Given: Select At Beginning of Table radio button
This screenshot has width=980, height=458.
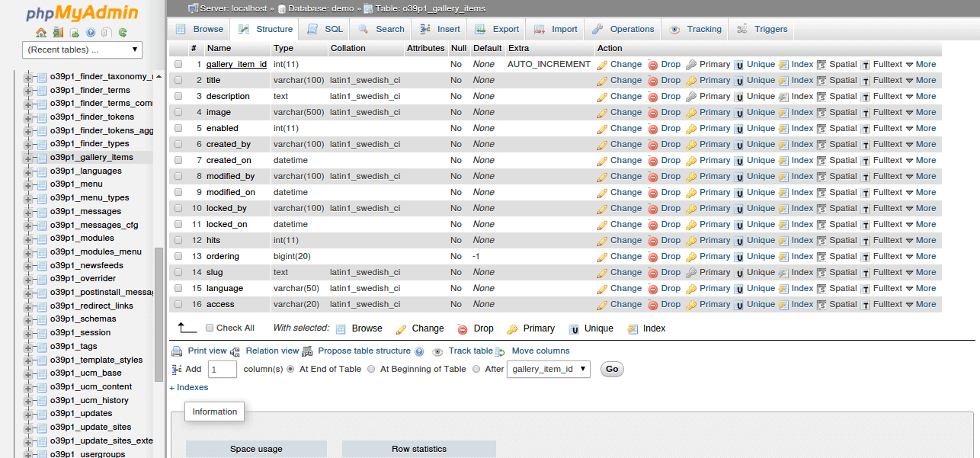Looking at the screenshot, I should pos(371,369).
